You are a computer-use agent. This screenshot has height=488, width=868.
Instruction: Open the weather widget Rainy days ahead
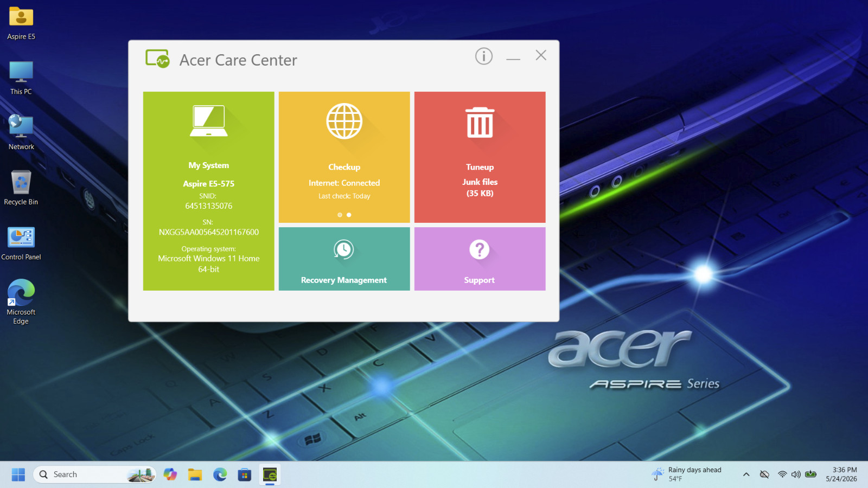[687, 474]
